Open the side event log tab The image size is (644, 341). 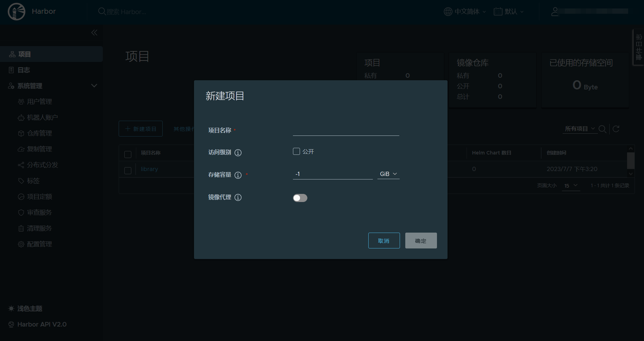click(x=638, y=47)
